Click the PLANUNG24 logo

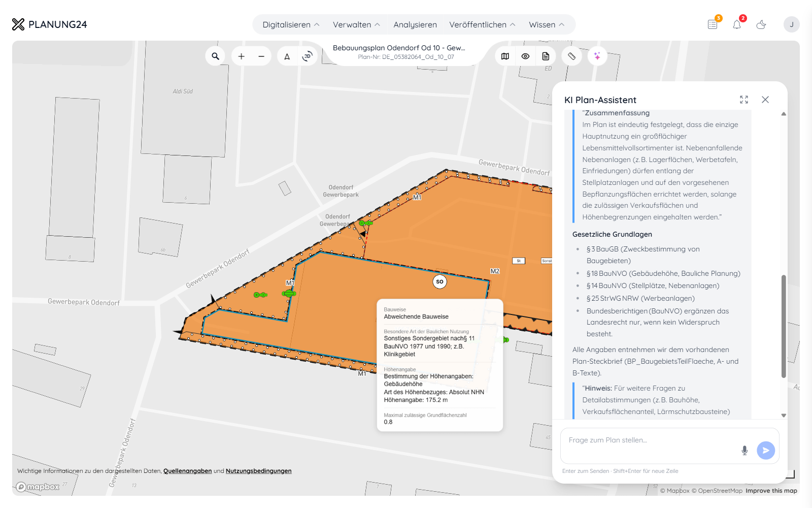point(50,24)
